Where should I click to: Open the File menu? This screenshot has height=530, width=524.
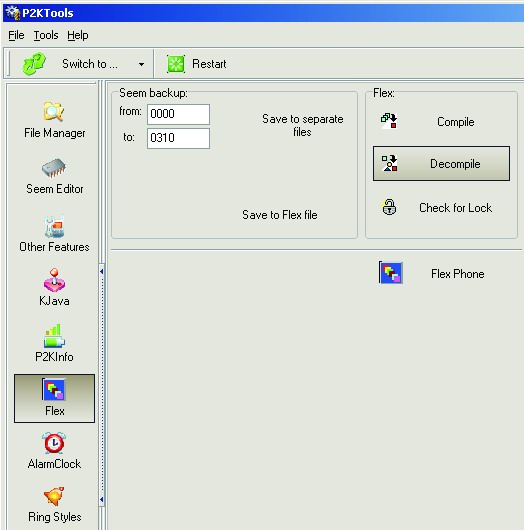point(16,35)
